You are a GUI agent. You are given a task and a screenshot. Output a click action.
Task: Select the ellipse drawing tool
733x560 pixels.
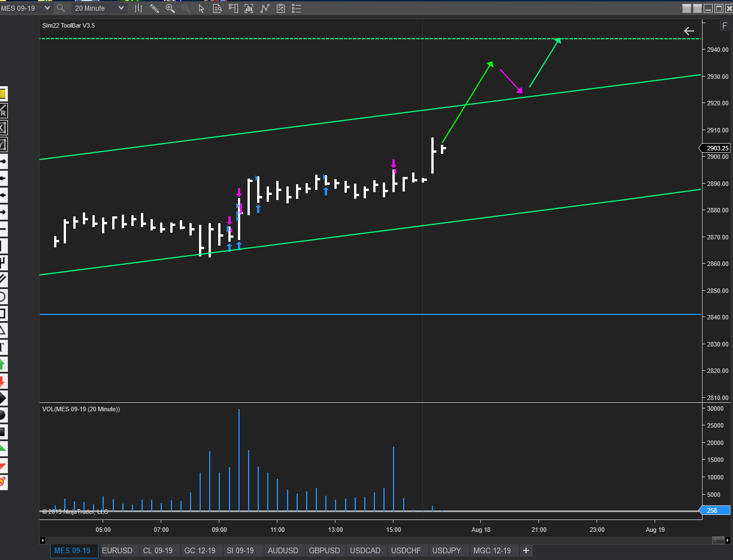click(x=3, y=296)
